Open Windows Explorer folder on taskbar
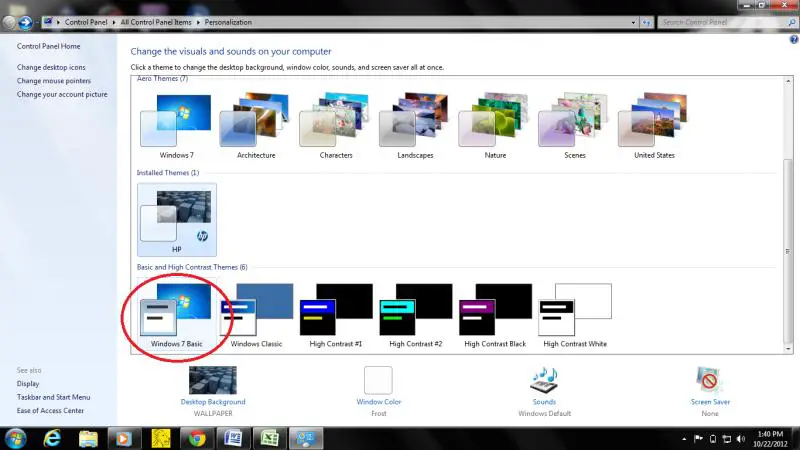The height and width of the screenshot is (450, 800). click(x=88, y=439)
